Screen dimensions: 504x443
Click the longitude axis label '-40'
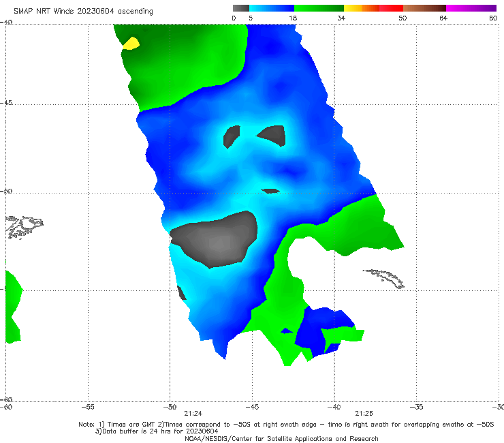click(x=334, y=407)
